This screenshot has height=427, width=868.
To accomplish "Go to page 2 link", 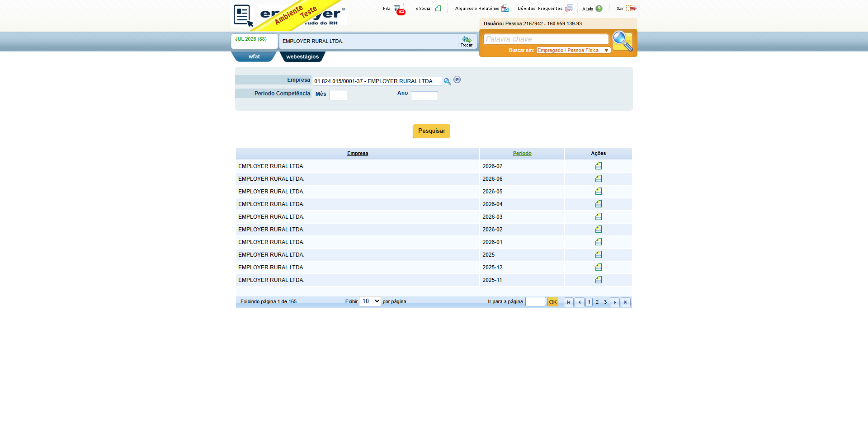I will point(597,302).
